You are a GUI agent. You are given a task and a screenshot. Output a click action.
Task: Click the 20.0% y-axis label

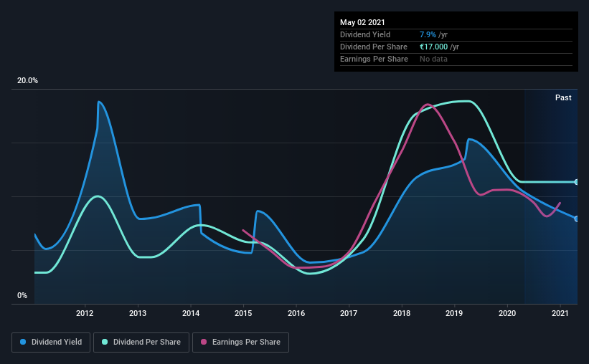(27, 81)
